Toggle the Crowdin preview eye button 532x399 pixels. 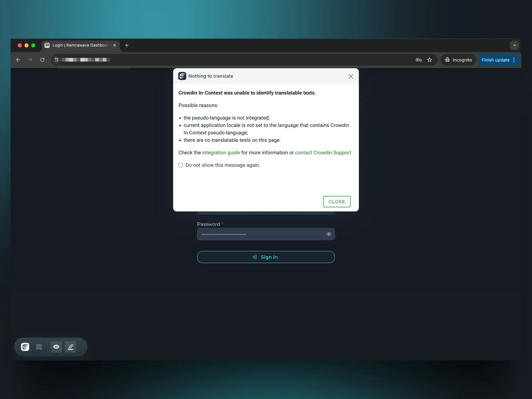[x=56, y=347]
